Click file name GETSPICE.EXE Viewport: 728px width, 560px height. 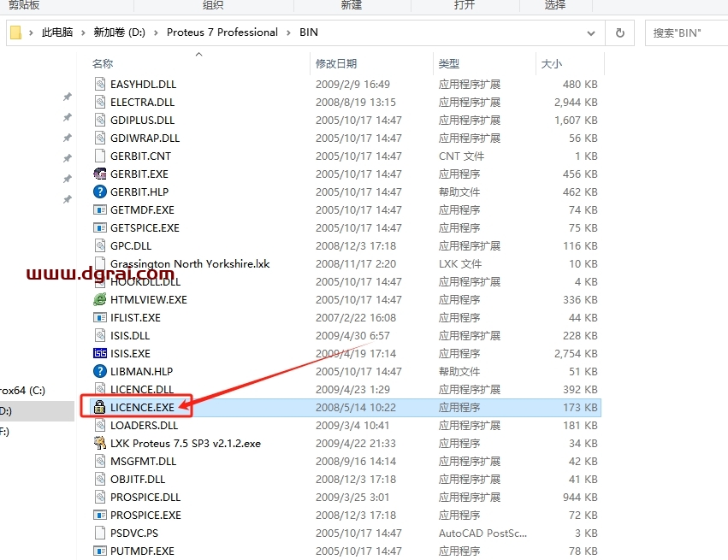145,227
